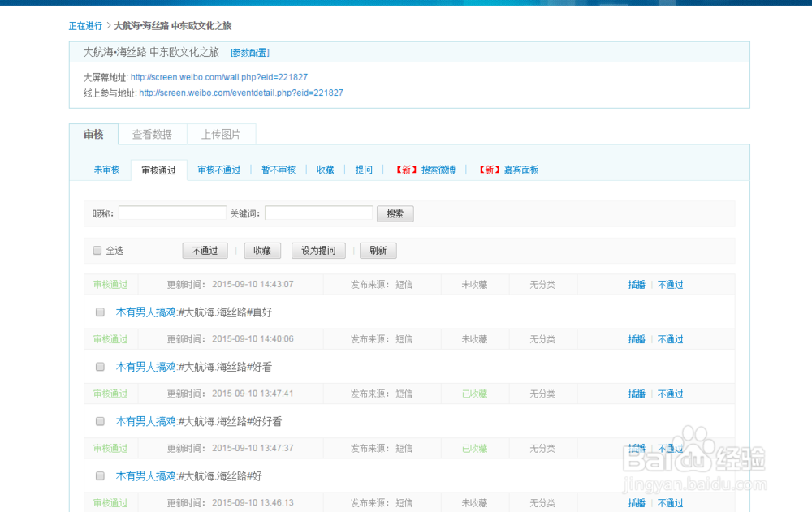Check the box for the 真好 message
Viewport: 812px width, 512px height.
pyautogui.click(x=100, y=312)
